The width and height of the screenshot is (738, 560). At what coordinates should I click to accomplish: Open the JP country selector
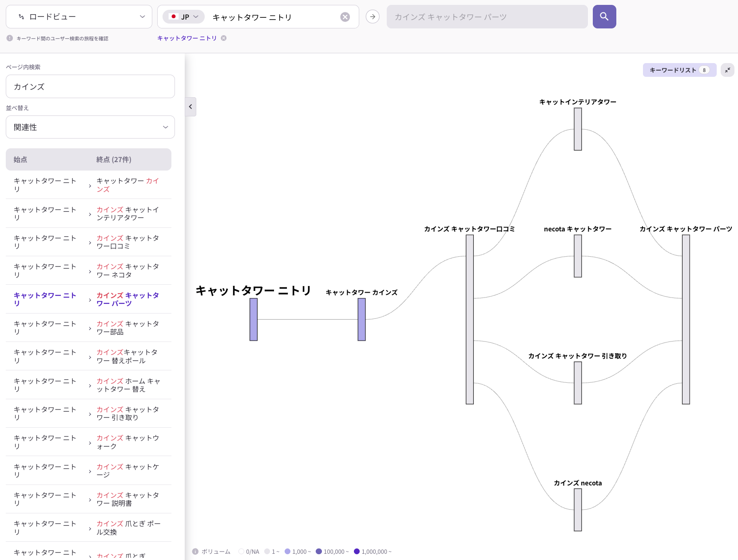pyautogui.click(x=184, y=17)
